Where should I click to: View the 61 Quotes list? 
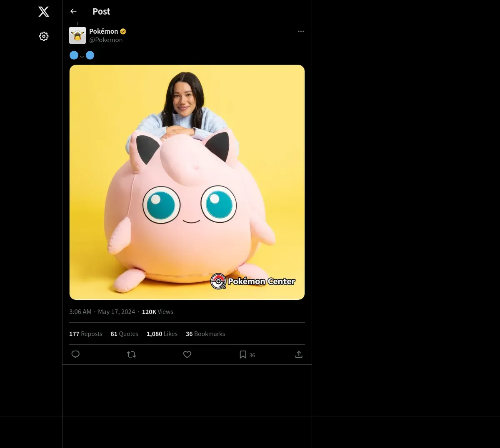coord(124,334)
